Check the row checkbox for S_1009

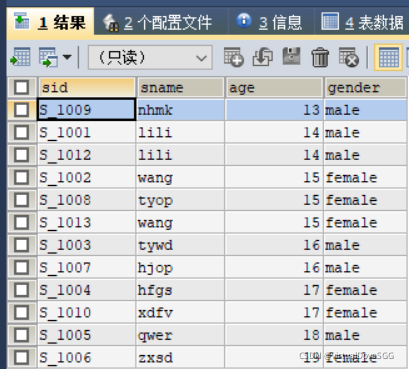22,110
